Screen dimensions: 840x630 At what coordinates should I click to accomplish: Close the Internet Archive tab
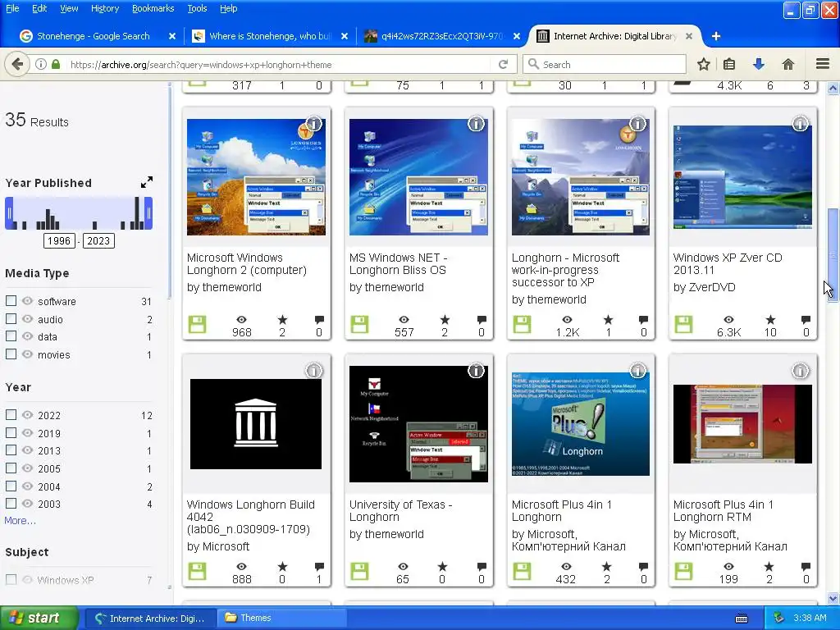click(689, 36)
